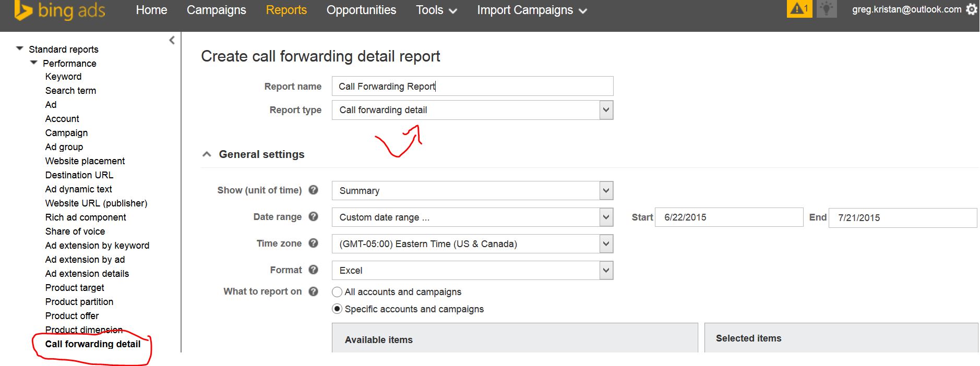Collapse the Performance tree node
This screenshot has width=980, height=366.
click(34, 63)
